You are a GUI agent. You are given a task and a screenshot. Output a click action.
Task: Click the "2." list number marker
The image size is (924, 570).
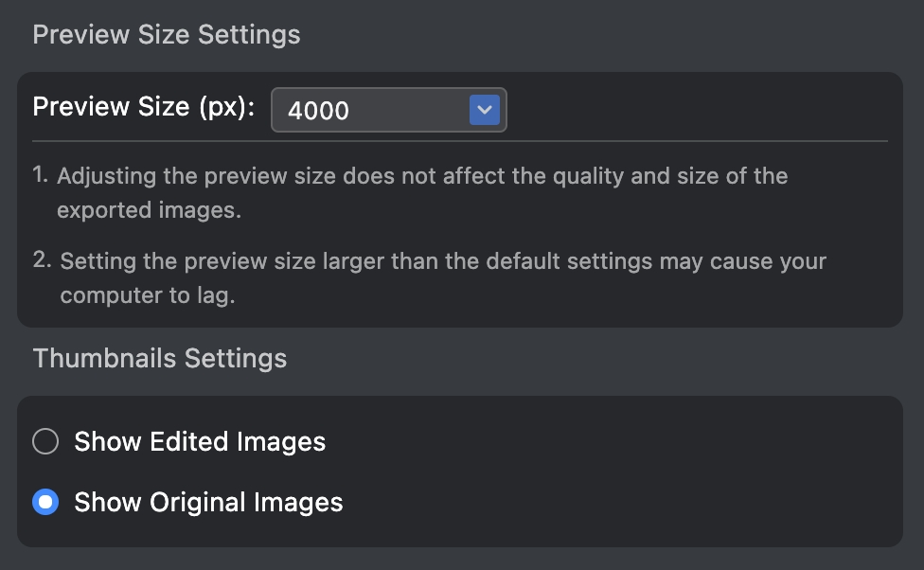[42, 260]
